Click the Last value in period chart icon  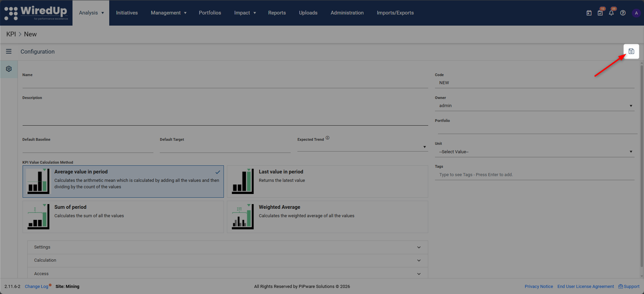pyautogui.click(x=242, y=181)
